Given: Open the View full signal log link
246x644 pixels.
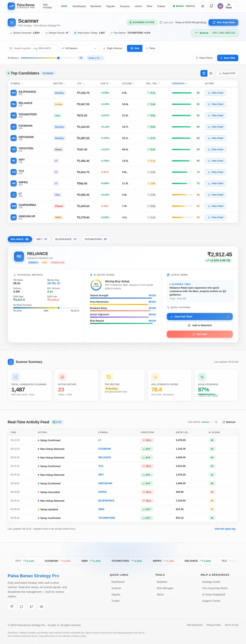Looking at the screenshot, I should (x=226, y=529).
